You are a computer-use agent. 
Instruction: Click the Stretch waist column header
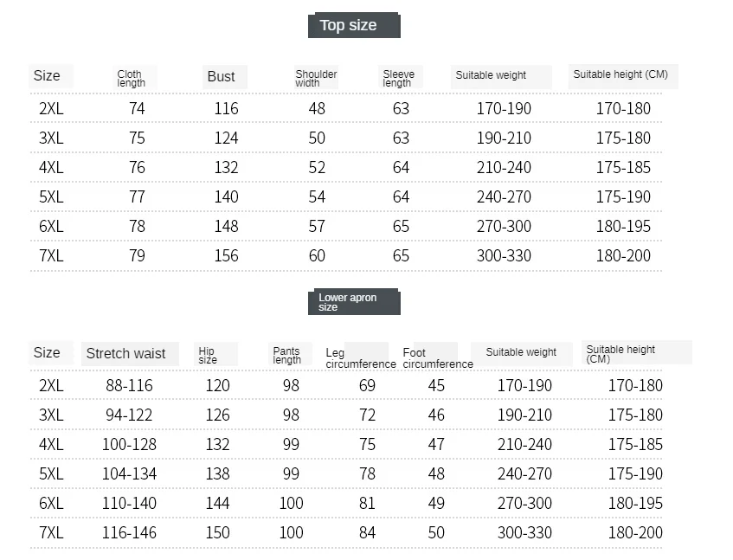click(125, 353)
